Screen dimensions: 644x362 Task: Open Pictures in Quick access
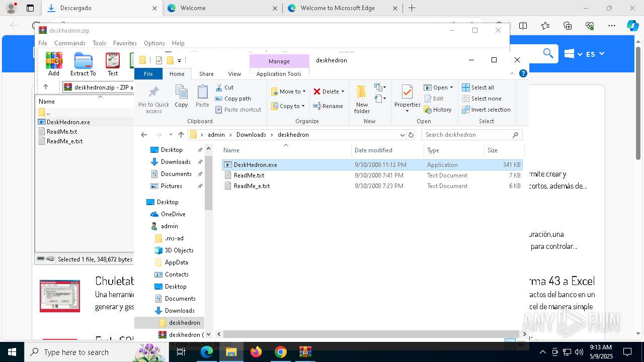tap(171, 186)
